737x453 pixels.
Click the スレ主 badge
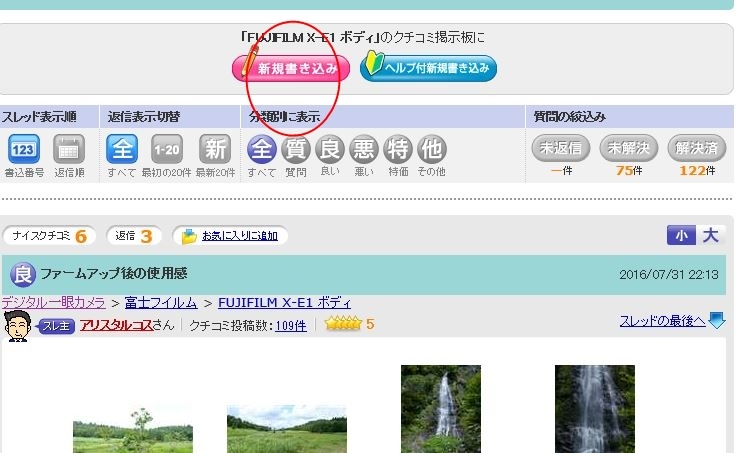coord(56,326)
